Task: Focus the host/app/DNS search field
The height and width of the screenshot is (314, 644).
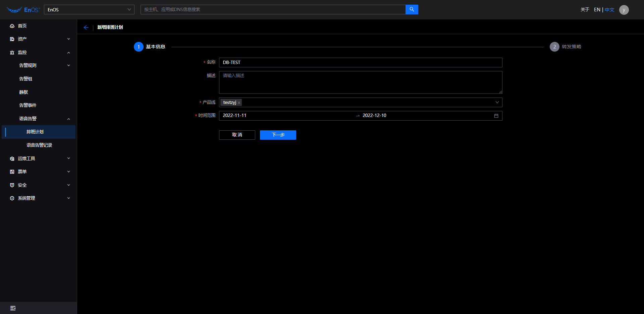Action: coord(273,9)
